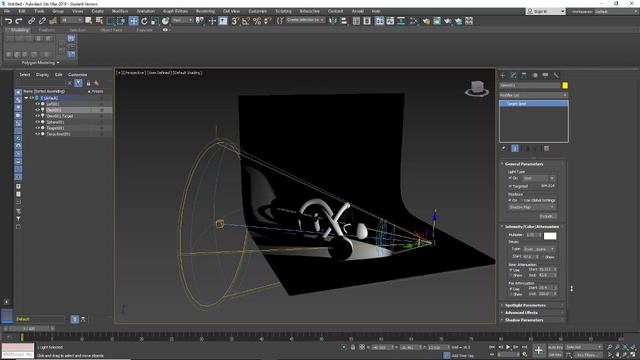
Task: Click the ViewCube in the viewport
Action: [x=477, y=89]
